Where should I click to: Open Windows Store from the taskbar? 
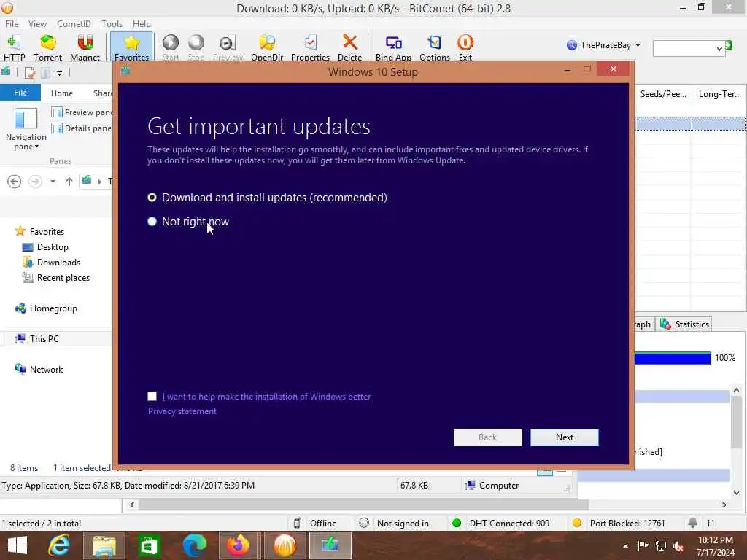(x=149, y=545)
